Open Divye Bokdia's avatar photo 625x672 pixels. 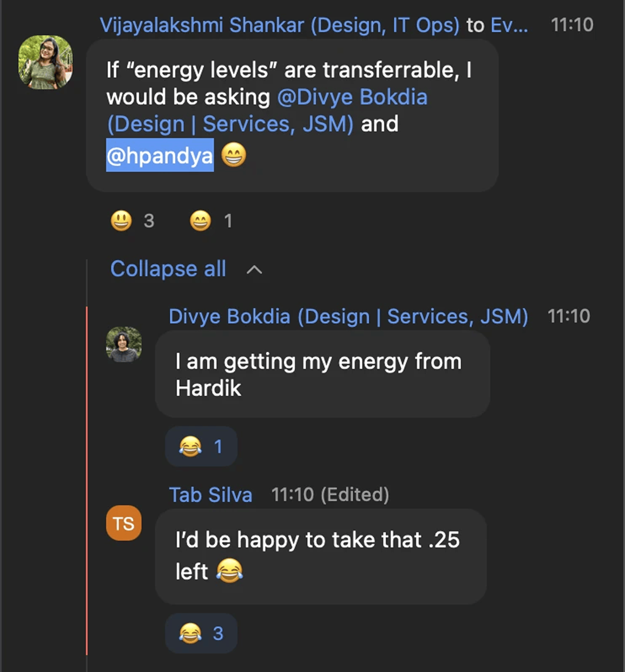(x=124, y=344)
